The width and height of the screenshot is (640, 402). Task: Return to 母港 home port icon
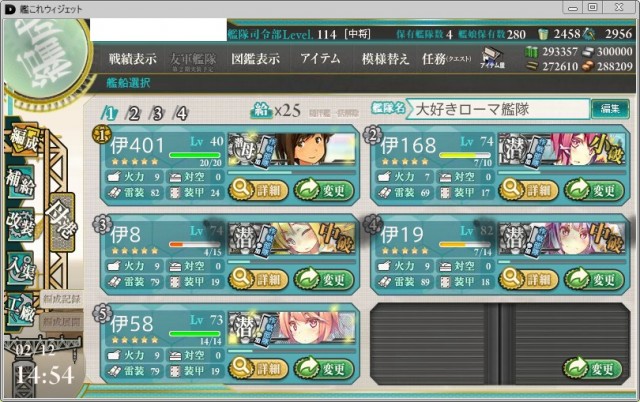pos(62,223)
